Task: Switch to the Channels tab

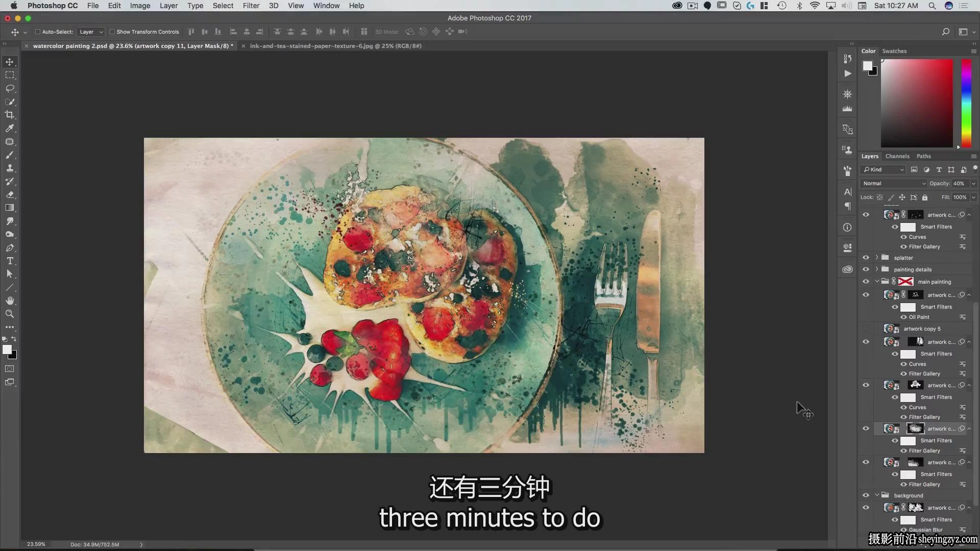Action: (897, 156)
